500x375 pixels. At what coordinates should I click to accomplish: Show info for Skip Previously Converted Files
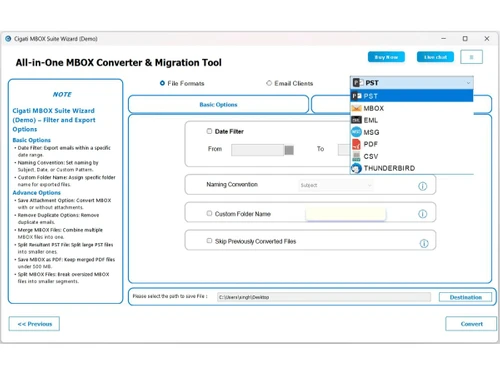(x=424, y=243)
